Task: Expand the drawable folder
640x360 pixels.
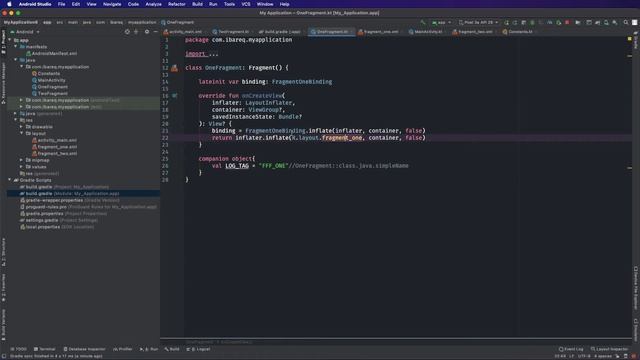Action: pos(21,127)
